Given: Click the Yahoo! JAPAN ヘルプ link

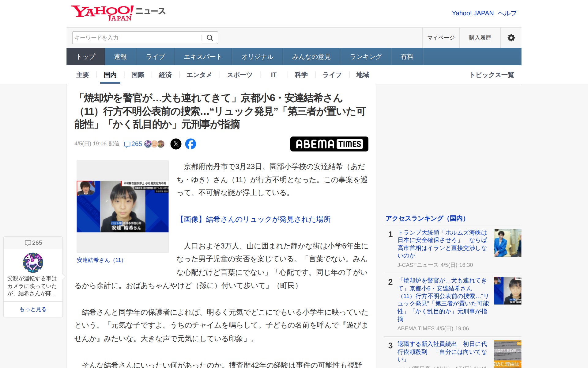Looking at the screenshot, I should click(484, 13).
